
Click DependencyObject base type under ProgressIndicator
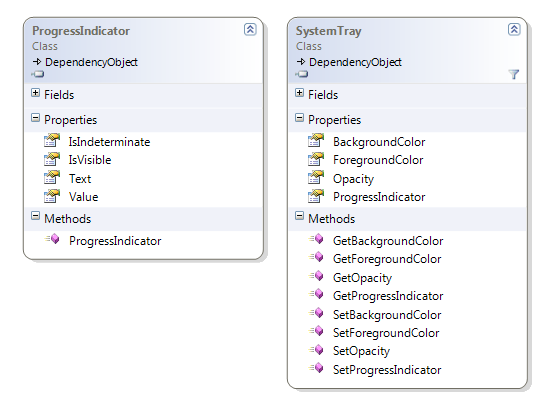click(x=91, y=62)
